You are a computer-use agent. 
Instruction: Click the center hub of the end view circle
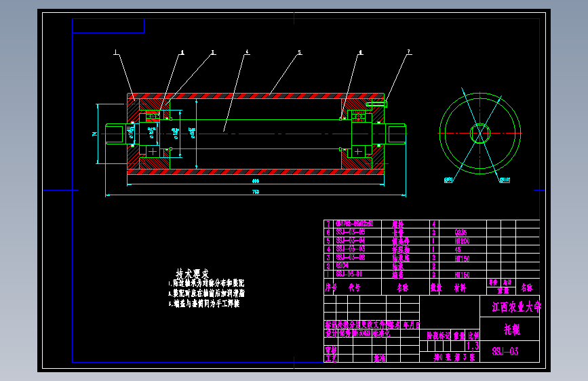480,133
